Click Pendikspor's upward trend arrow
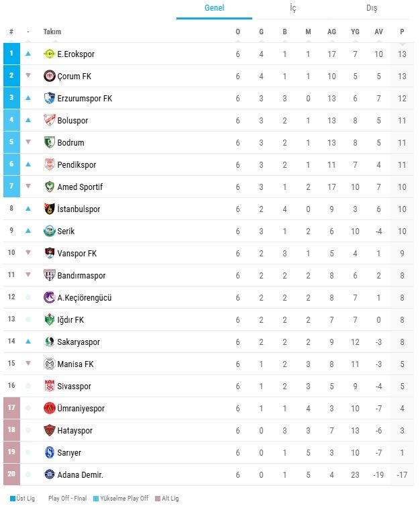The height and width of the screenshot is (512, 420). click(28, 164)
